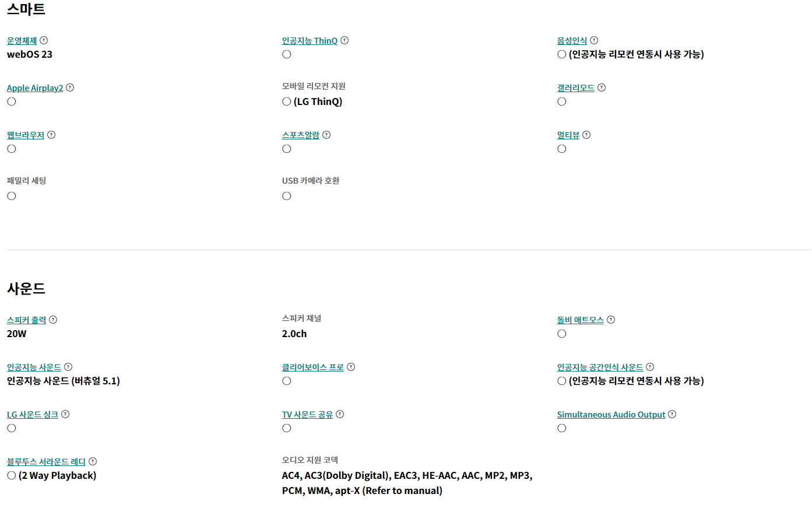Open the 인공지능 사운드 link
Screen dimensions: 812x508
pyautogui.click(x=34, y=367)
